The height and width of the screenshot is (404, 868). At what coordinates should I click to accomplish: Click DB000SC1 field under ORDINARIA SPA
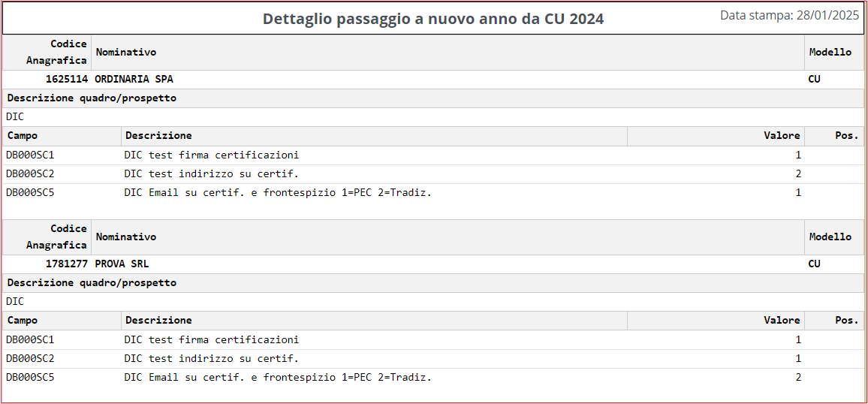tap(31, 155)
